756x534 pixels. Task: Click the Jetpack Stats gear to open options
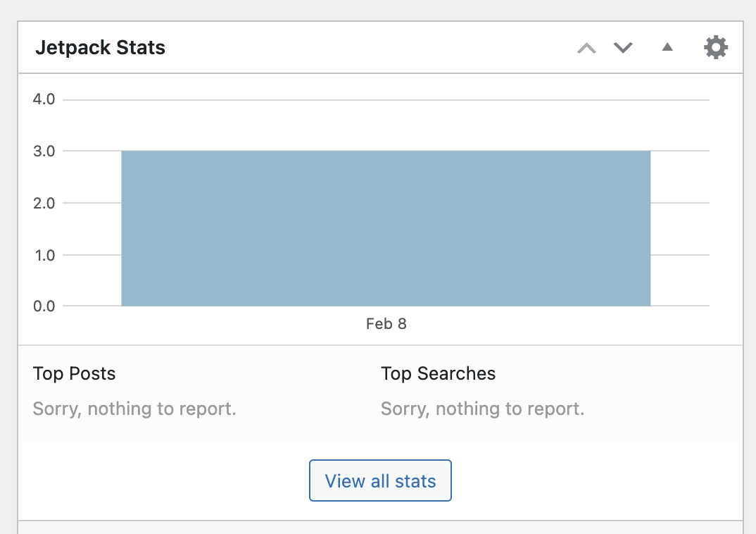[716, 47]
